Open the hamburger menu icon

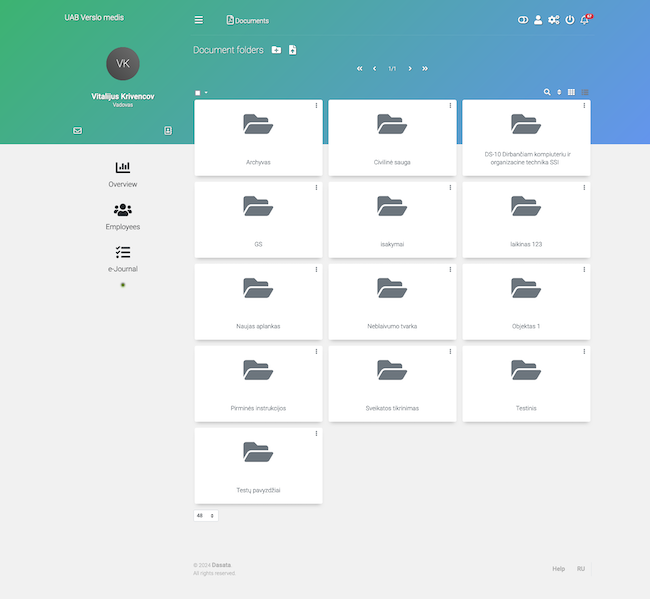(199, 20)
